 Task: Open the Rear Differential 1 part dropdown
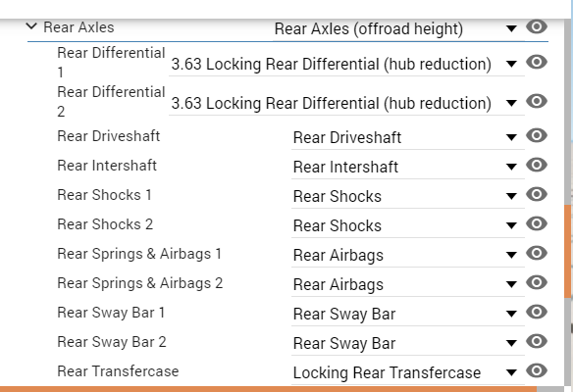(x=346, y=65)
